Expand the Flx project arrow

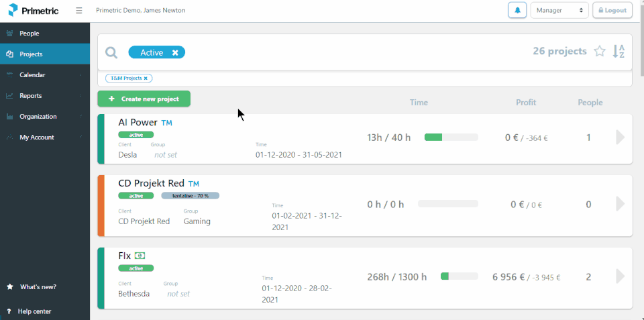(x=620, y=276)
